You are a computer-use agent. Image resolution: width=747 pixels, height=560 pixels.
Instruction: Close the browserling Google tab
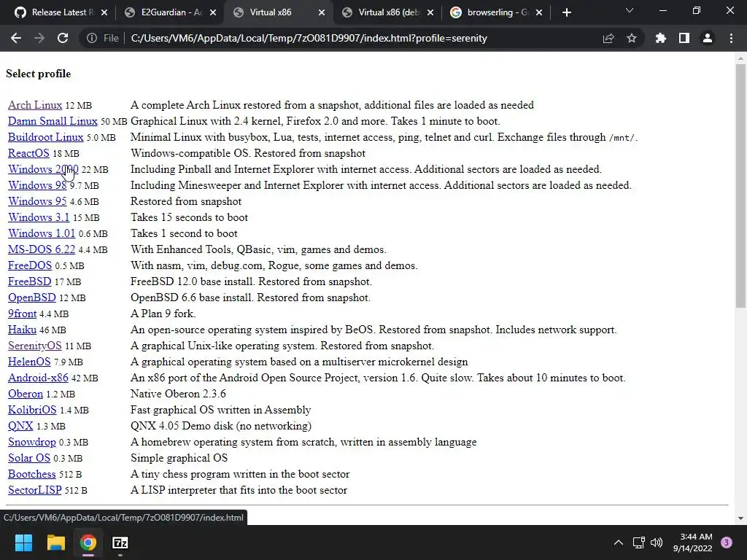[539, 13]
